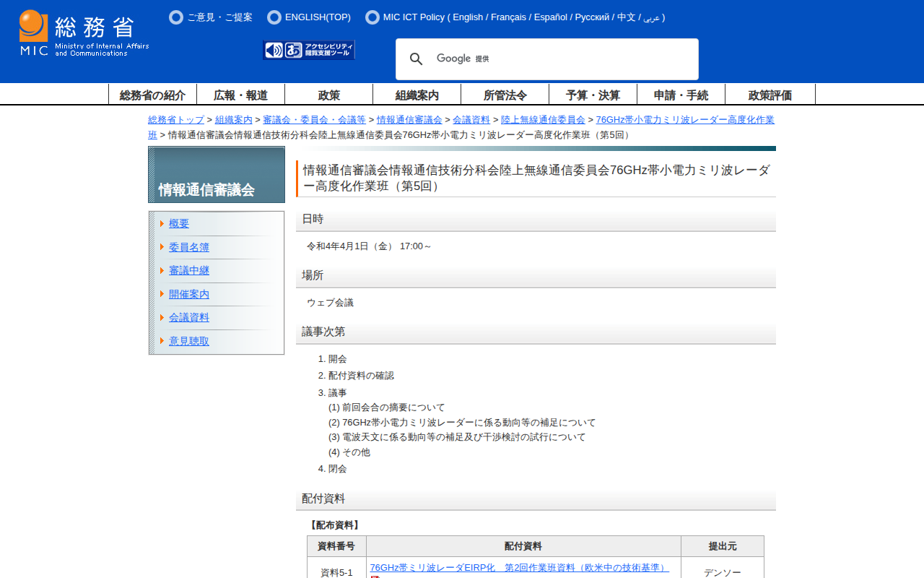Open the Español ICT Policy page

click(x=551, y=17)
